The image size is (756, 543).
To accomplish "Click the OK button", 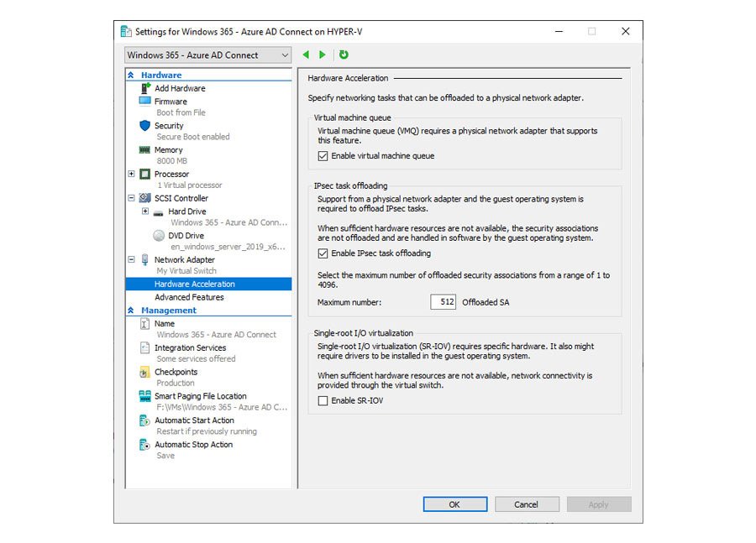I will tap(454, 504).
